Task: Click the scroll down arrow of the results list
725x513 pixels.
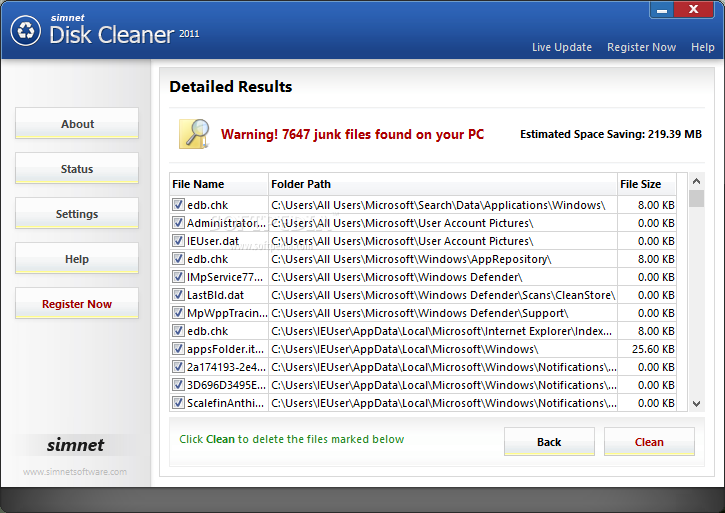Action: [x=696, y=404]
